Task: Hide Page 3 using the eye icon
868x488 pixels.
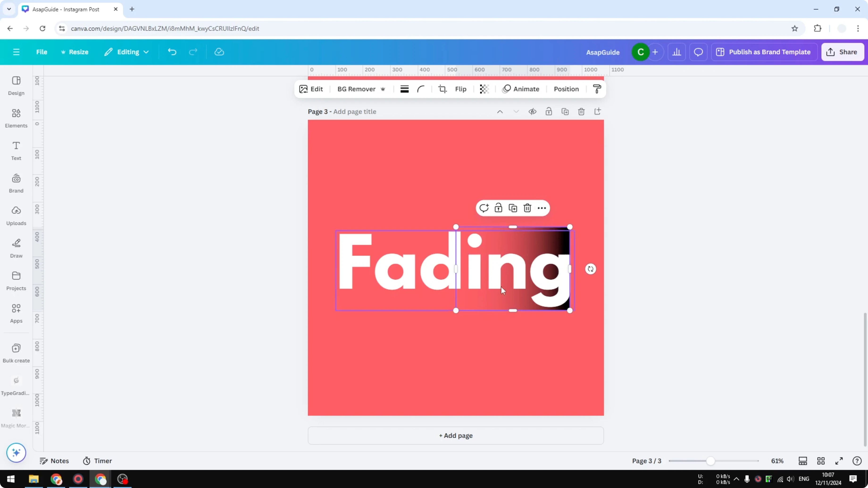Action: point(532,112)
